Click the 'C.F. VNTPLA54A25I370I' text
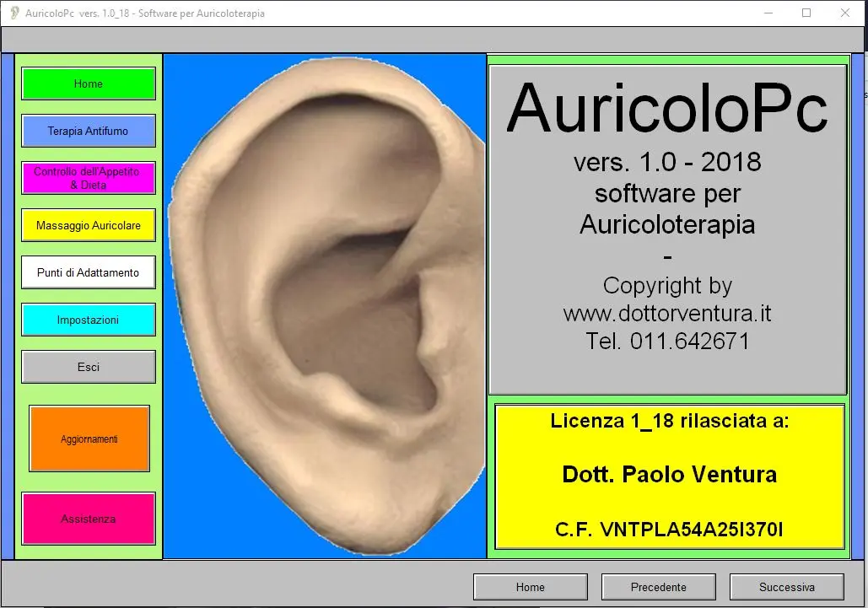The width and height of the screenshot is (868, 608). [x=669, y=530]
